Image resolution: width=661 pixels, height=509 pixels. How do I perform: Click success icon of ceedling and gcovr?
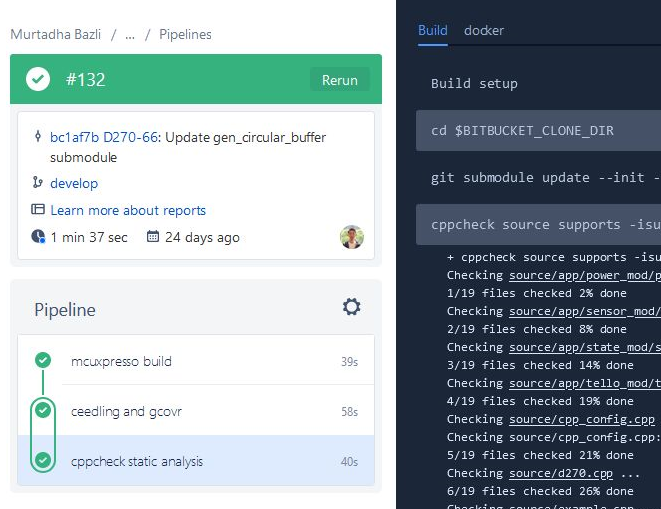[x=43, y=410]
